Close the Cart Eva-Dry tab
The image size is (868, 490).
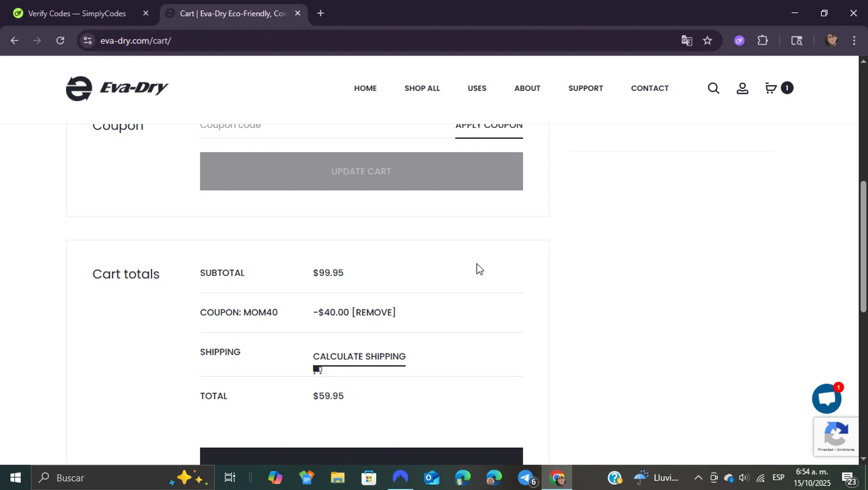(297, 13)
